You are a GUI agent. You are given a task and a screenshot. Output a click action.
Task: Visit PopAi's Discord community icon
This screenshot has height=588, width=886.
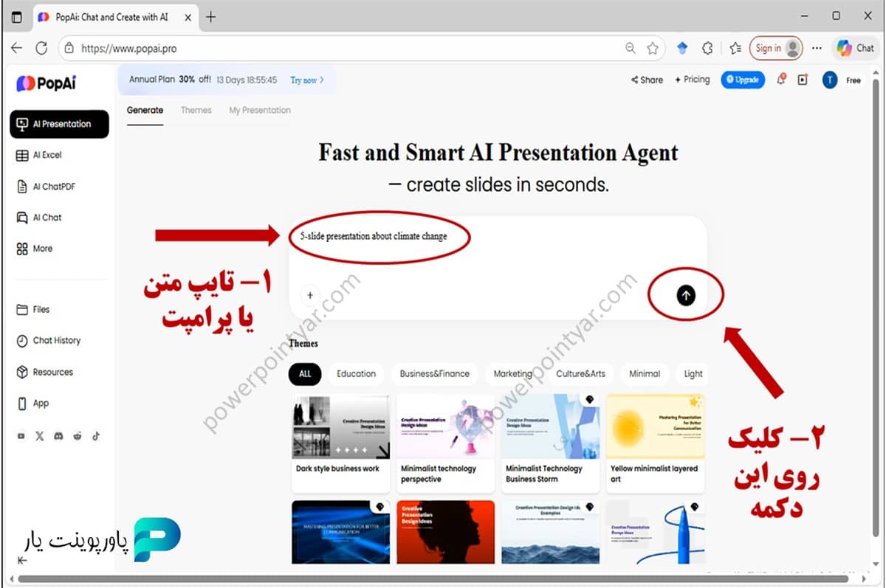58,436
